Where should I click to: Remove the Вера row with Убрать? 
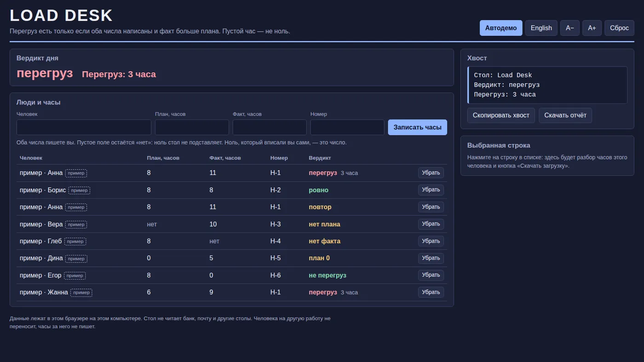coord(431,224)
